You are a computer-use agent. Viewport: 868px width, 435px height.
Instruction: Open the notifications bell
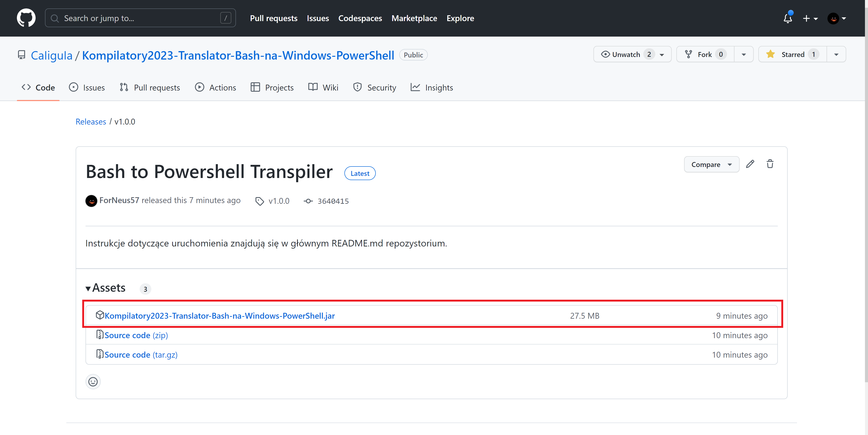tap(787, 18)
